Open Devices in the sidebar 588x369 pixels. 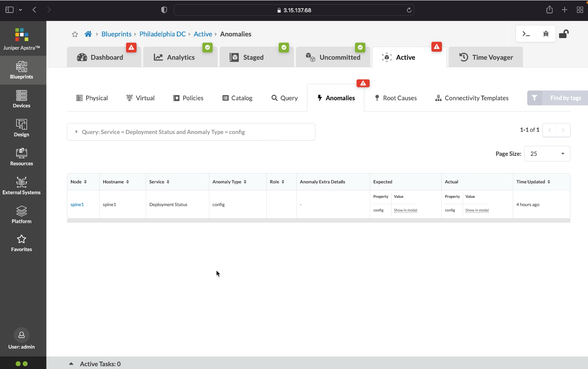[x=22, y=99]
